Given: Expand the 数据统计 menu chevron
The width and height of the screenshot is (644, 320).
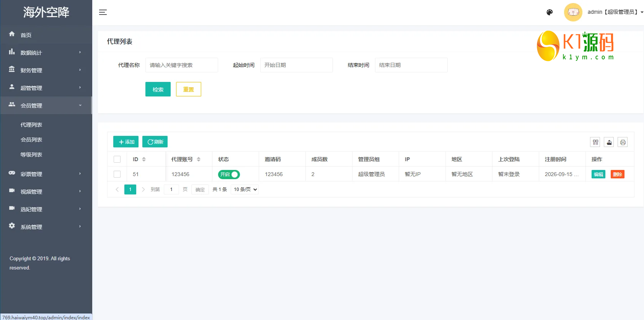Looking at the screenshot, I should tap(80, 52).
